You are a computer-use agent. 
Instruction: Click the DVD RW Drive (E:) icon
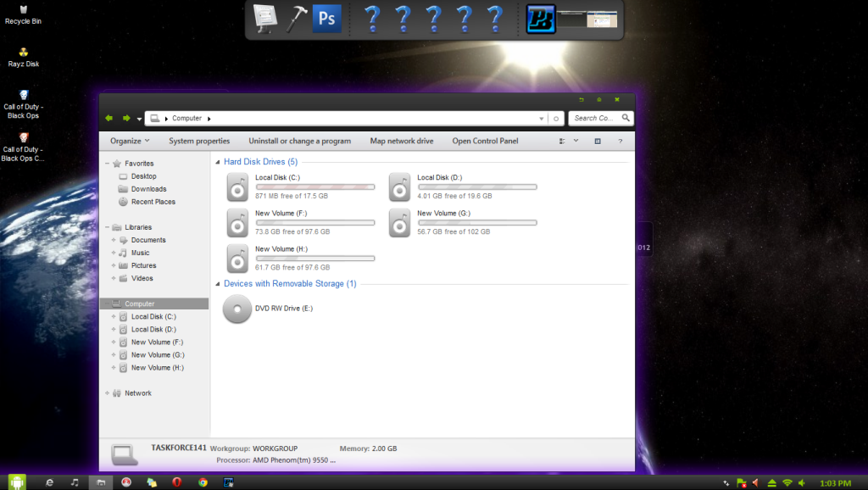coord(236,309)
